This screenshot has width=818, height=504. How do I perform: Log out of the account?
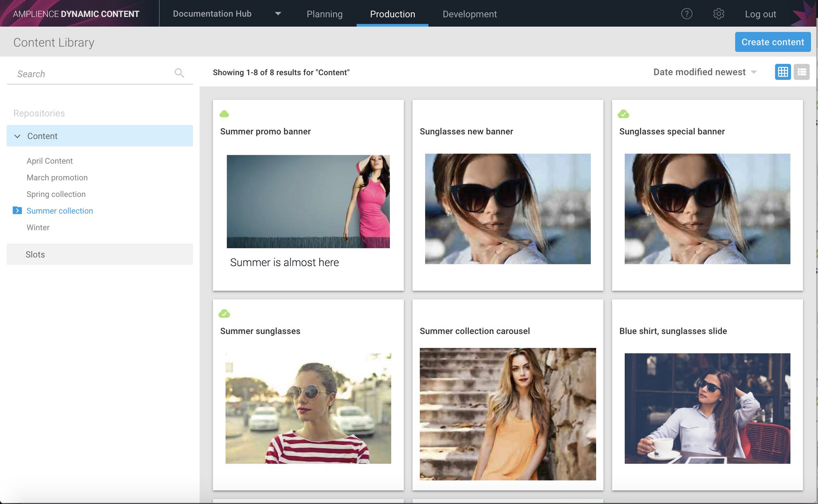point(760,14)
